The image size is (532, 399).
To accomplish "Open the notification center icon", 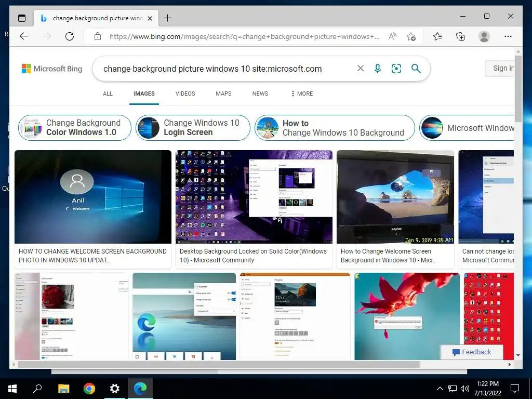I will tap(515, 389).
